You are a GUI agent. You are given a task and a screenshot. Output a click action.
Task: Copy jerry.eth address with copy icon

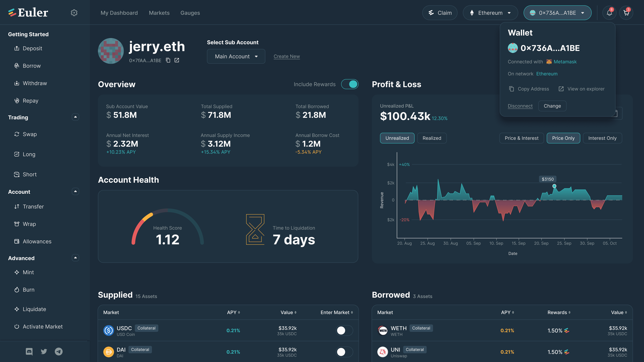point(168,60)
